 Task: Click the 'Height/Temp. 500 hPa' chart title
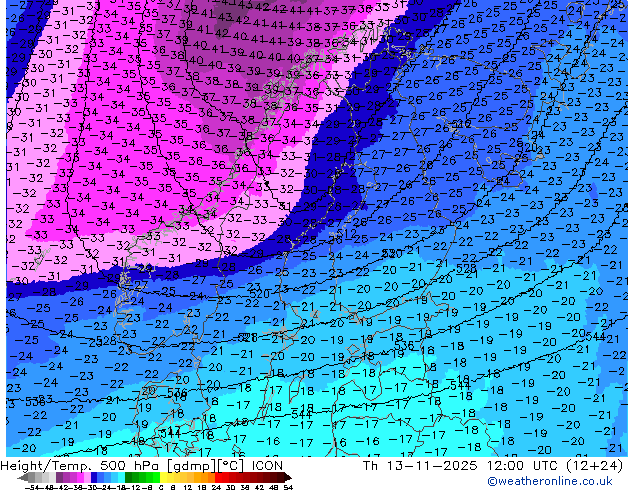coord(80,465)
